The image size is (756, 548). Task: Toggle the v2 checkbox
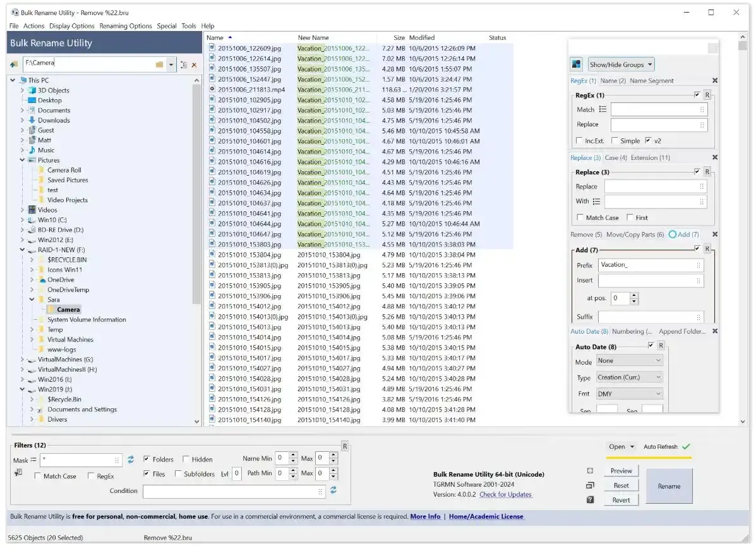coord(649,140)
